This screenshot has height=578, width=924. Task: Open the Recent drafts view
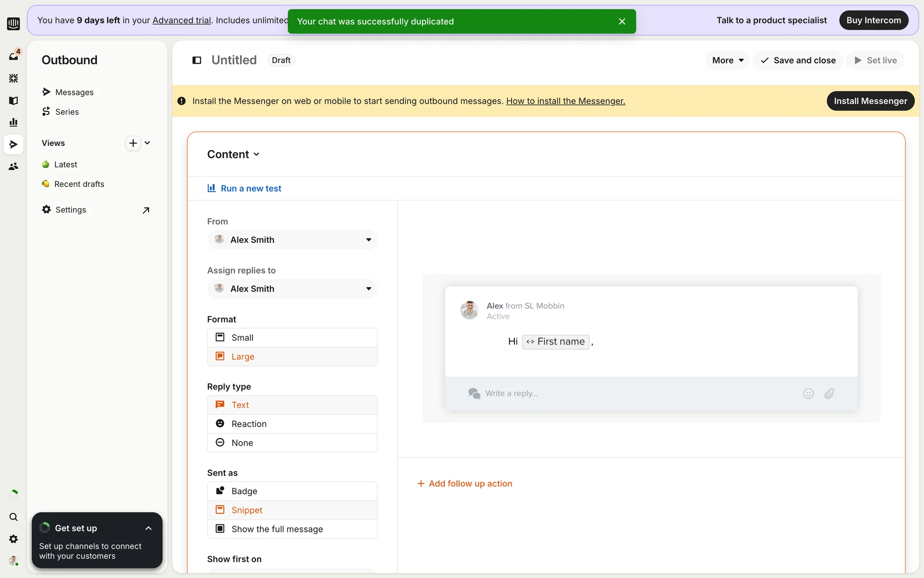tap(79, 184)
